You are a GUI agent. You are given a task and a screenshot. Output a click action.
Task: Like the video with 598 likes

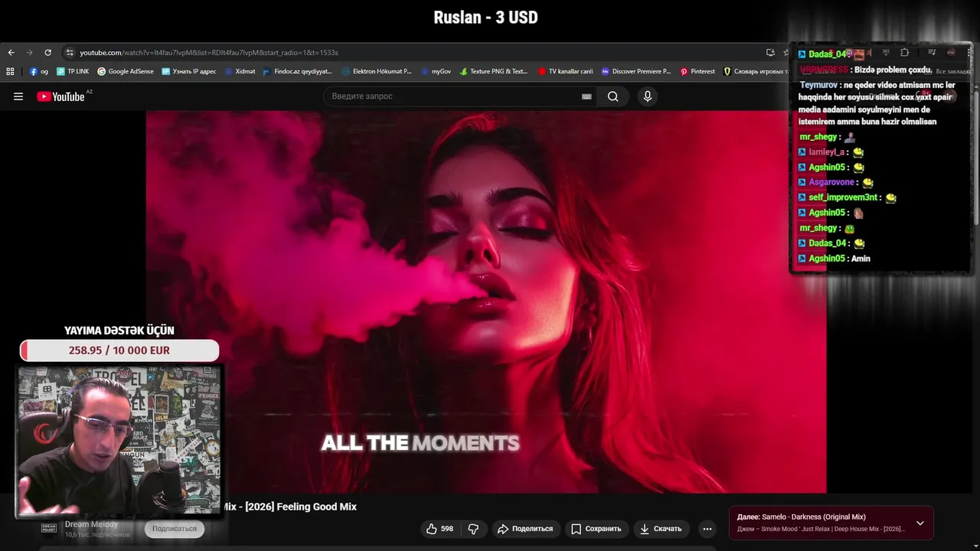[439, 529]
